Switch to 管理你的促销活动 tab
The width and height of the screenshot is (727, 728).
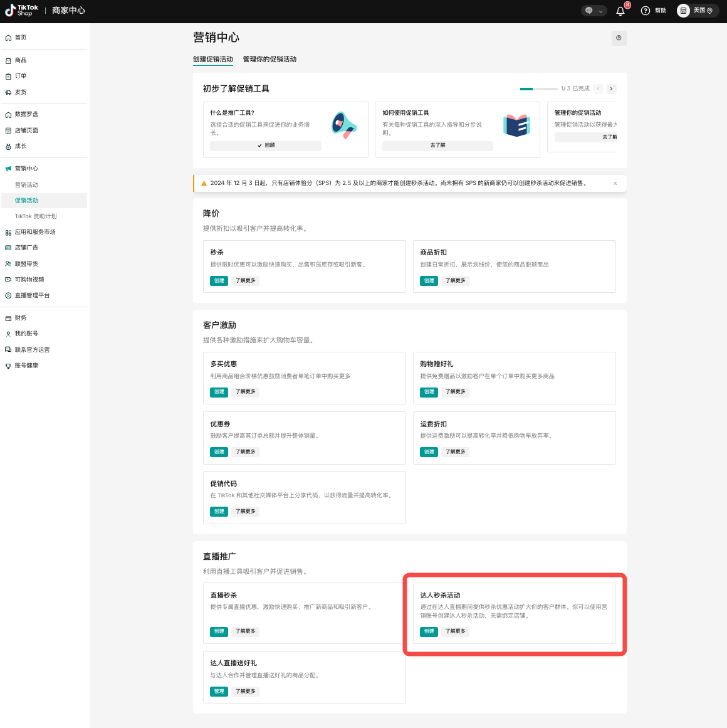(x=269, y=59)
